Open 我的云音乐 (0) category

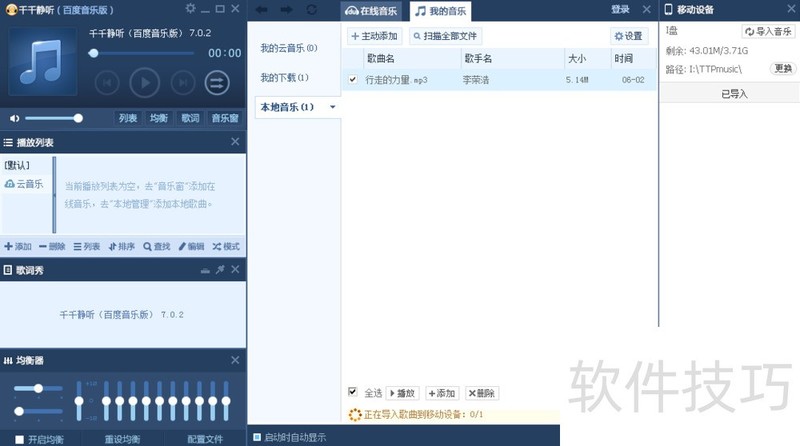click(289, 48)
